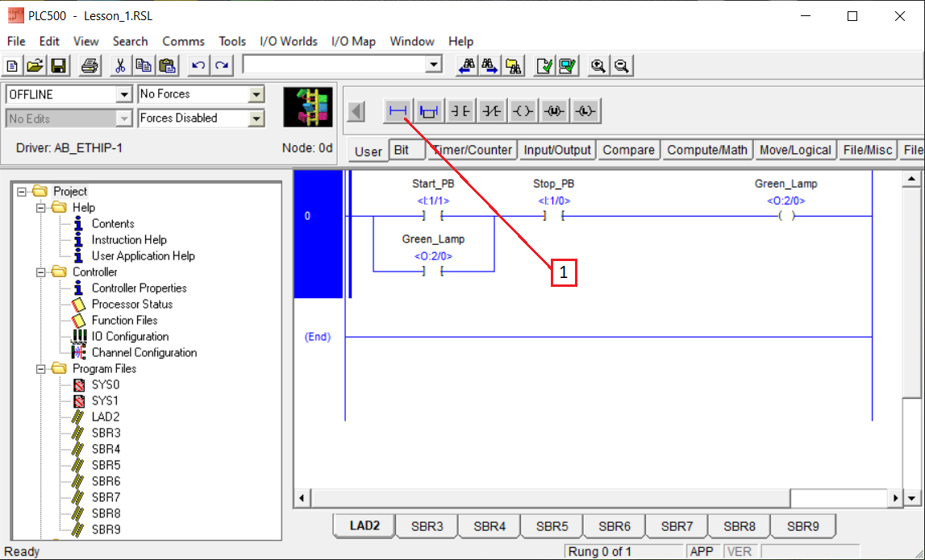This screenshot has width=925, height=560.
Task: Insert Examine If Open (XIO) contact
Action: point(491,111)
